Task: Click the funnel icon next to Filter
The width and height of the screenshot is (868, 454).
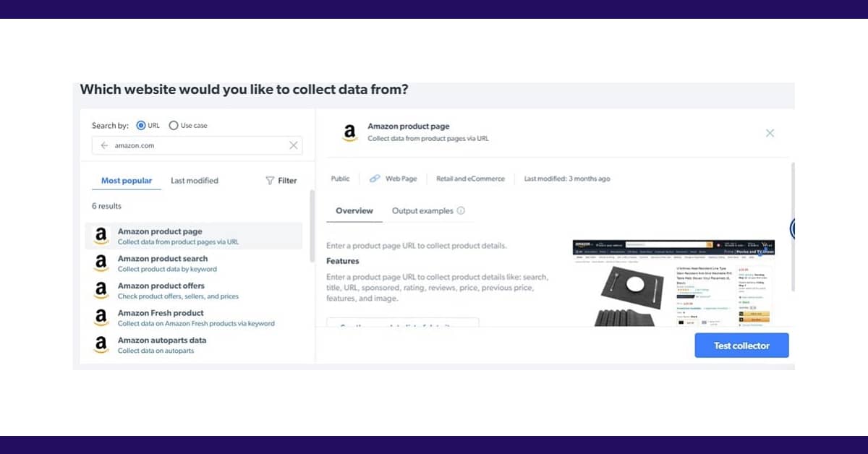Action: (x=270, y=181)
